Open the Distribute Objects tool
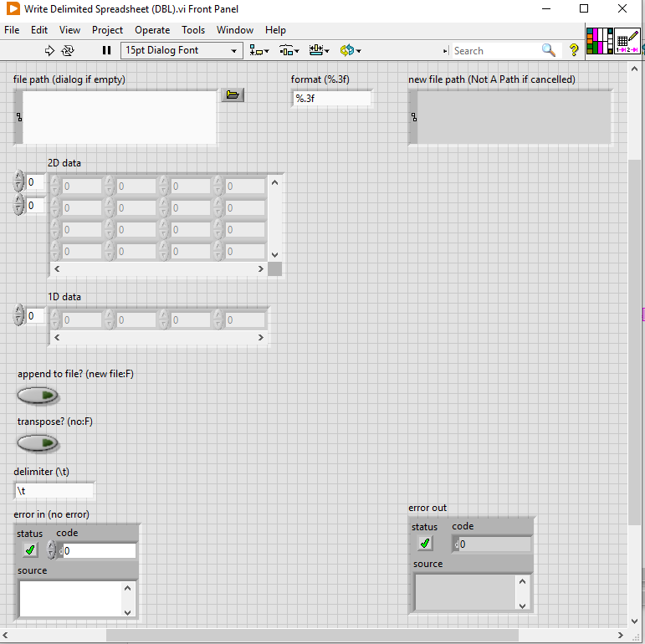The image size is (645, 644). point(289,50)
